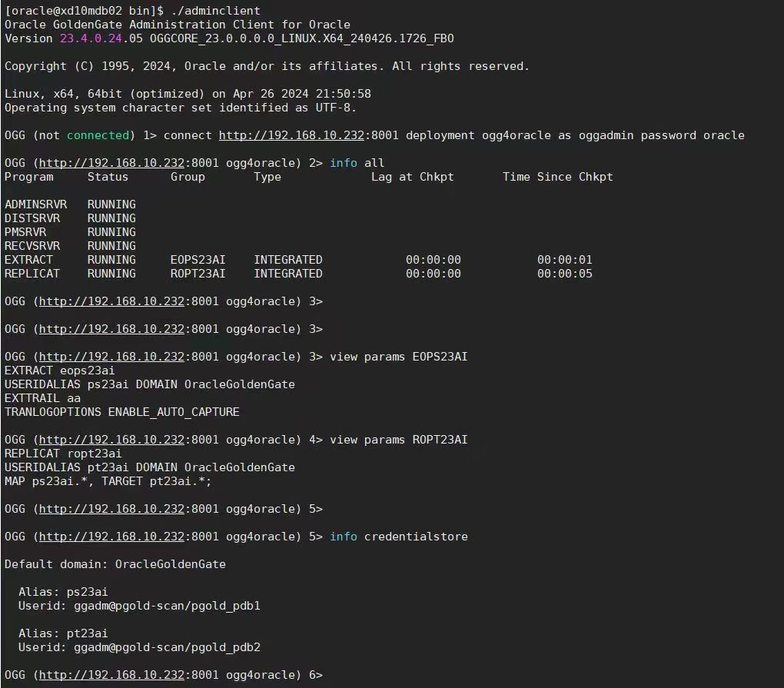Click the URL in the 'view params EOPS23AI' prompt

pyautogui.click(x=111, y=357)
